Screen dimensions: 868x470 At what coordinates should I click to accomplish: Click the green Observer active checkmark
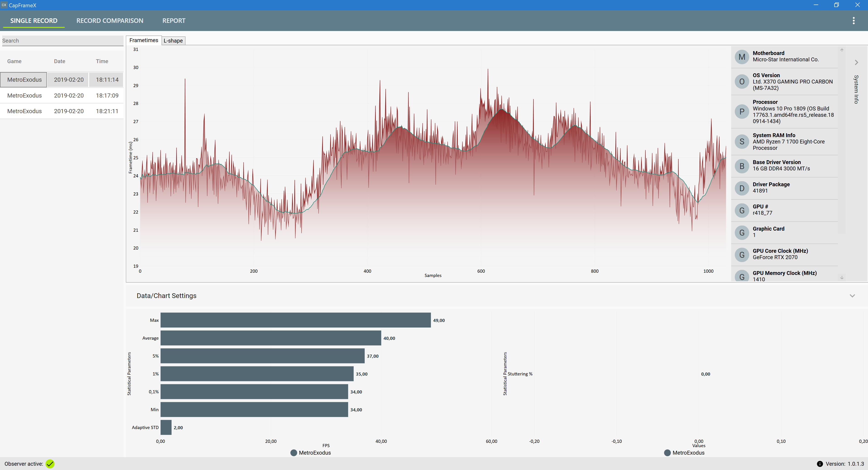pyautogui.click(x=50, y=464)
